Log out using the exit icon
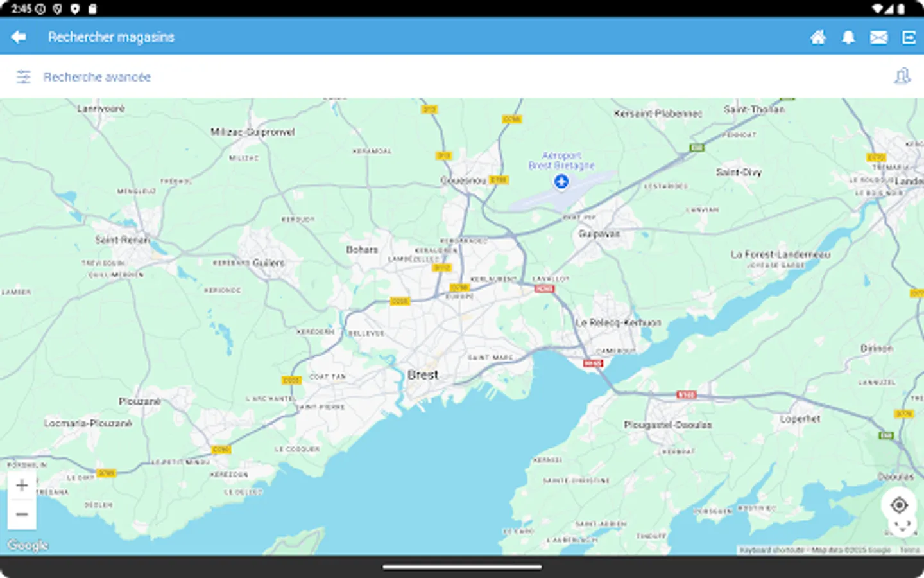Screen dimensions: 924x578 pos(909,37)
